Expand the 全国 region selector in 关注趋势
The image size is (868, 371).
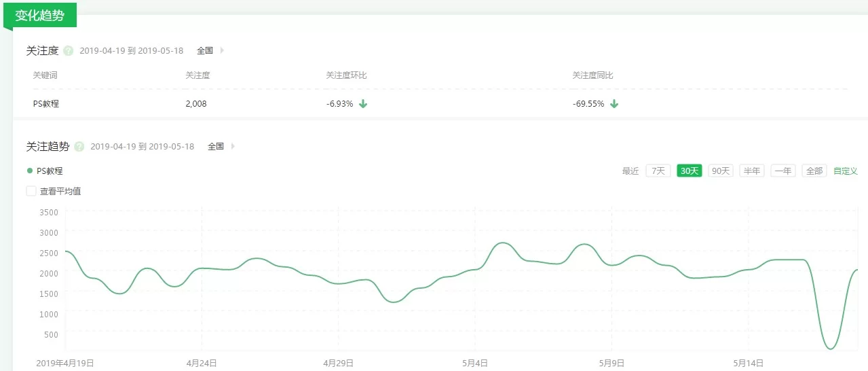coord(221,146)
